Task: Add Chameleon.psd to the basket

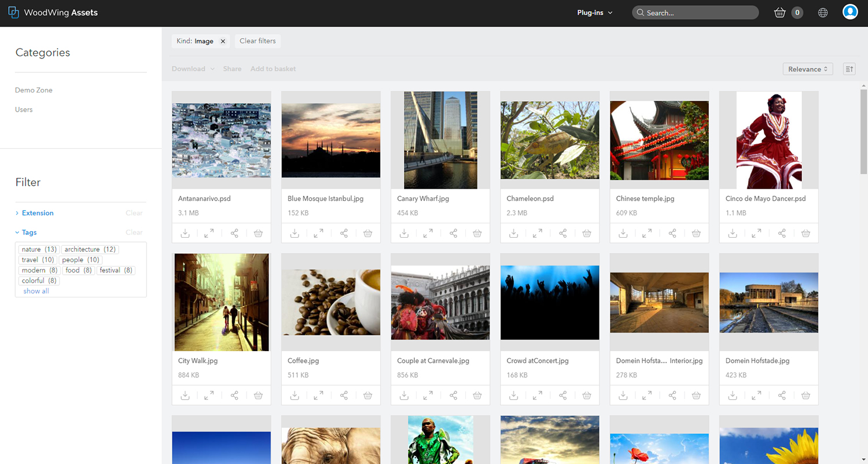Action: 586,233
